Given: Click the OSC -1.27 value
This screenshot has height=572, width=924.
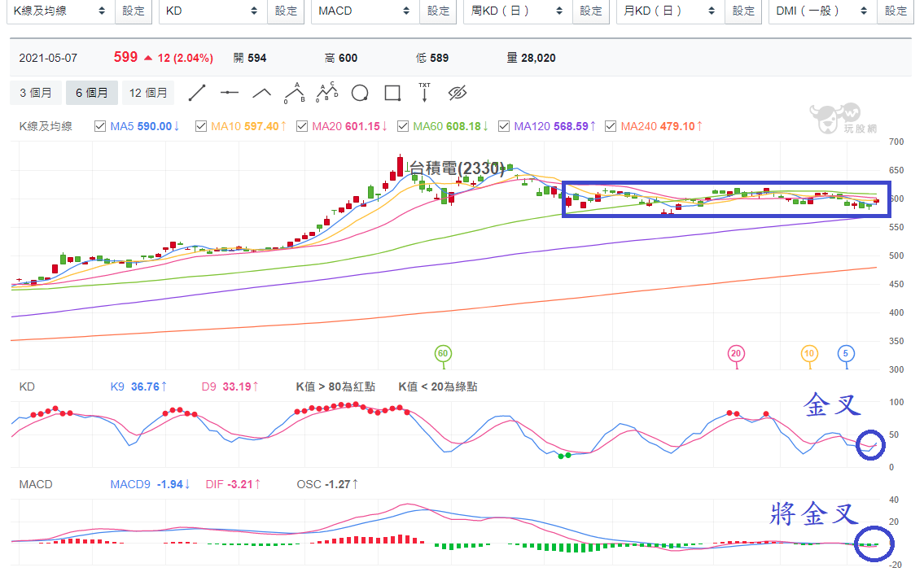Looking at the screenshot, I should 327,484.
